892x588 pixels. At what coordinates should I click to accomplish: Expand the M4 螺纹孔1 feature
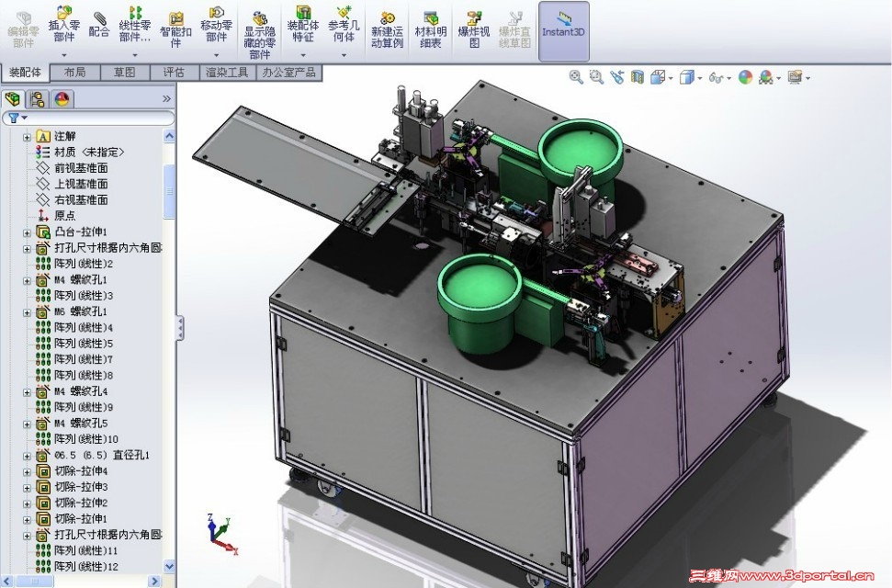coord(27,280)
